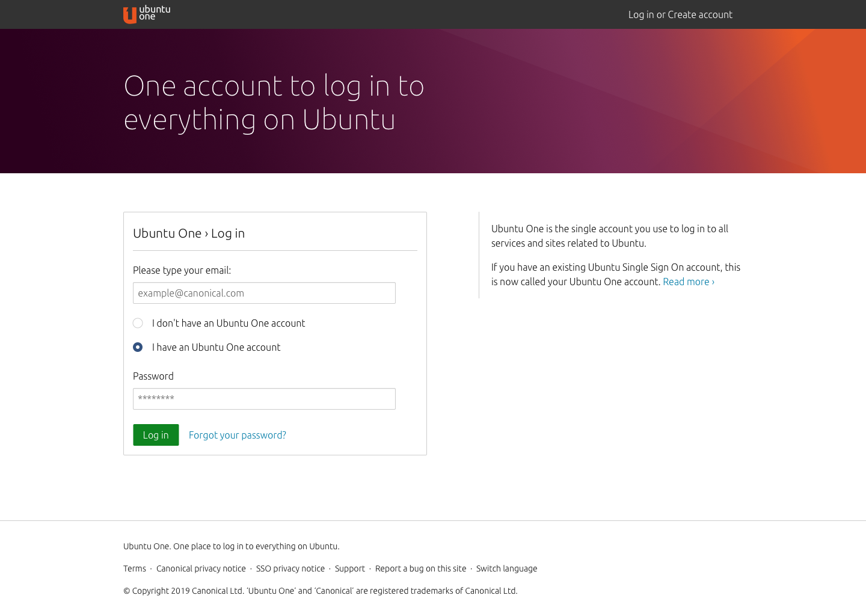The height and width of the screenshot is (616, 866).
Task: Open Support footer link
Action: 350,568
